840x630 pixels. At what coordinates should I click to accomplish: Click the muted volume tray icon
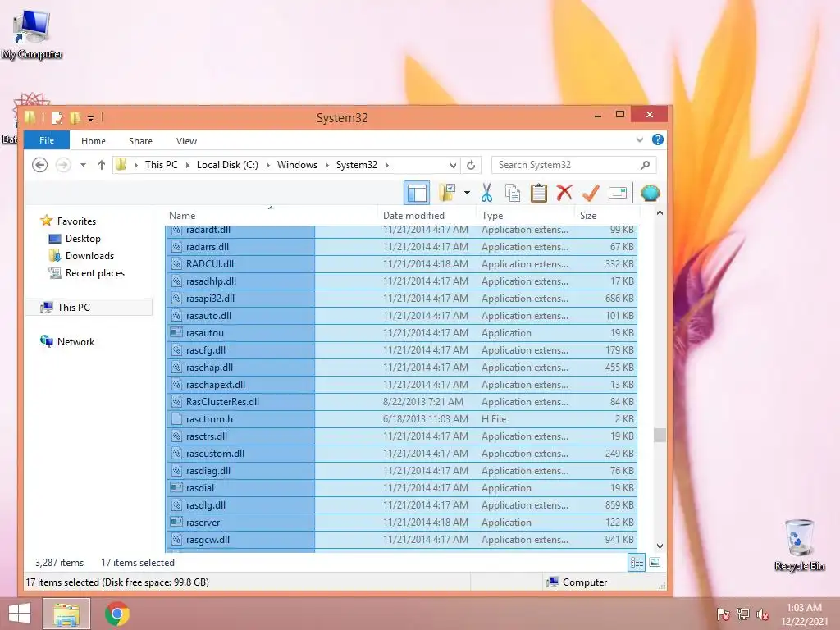click(x=762, y=614)
